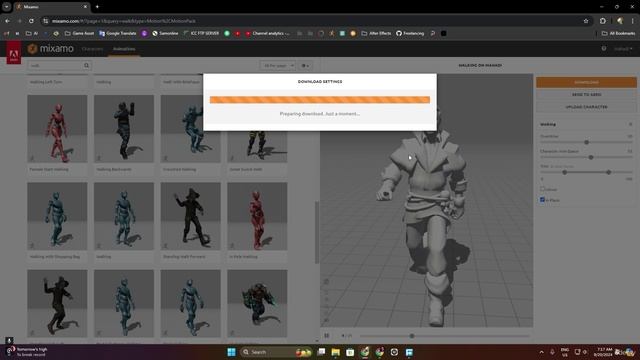Select the Standing Walk Forward thumbnail
This screenshot has height=360, width=640.
(x=191, y=216)
